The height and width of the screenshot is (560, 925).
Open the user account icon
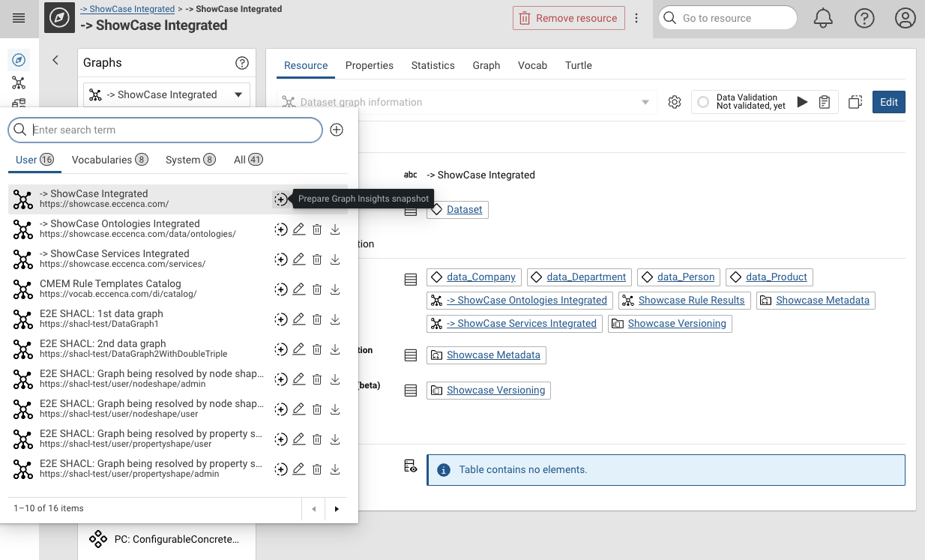[x=905, y=18]
